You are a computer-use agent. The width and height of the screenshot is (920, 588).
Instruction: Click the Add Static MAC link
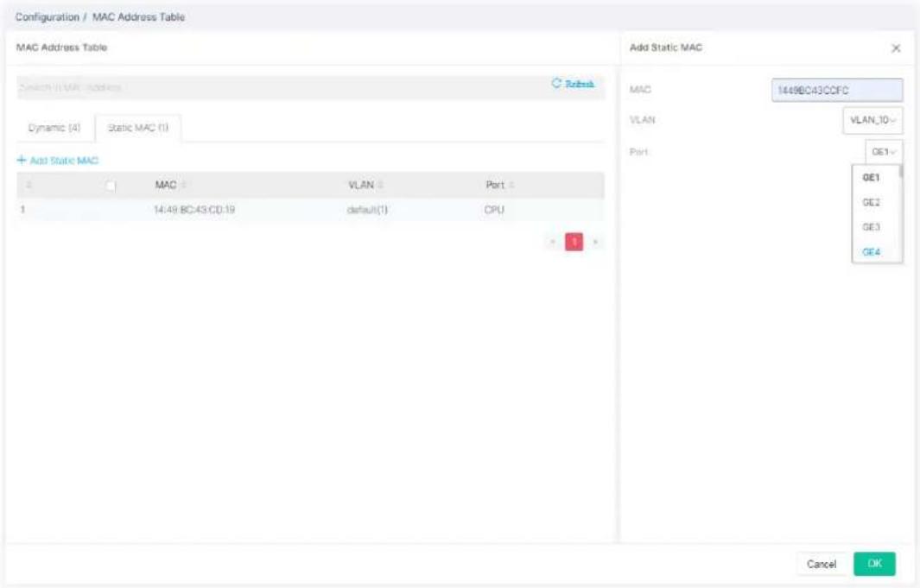click(64, 161)
